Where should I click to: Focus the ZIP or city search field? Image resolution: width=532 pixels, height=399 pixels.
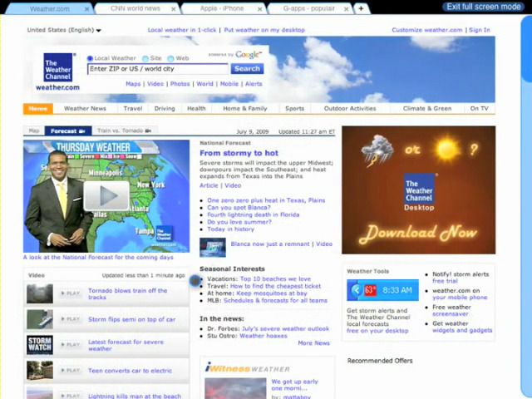pyautogui.click(x=158, y=69)
